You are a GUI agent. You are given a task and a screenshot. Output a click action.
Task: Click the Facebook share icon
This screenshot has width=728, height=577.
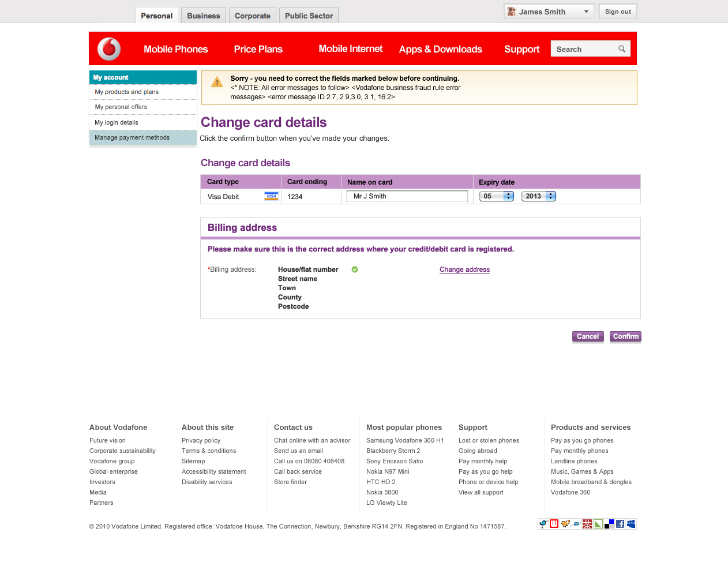coord(620,524)
